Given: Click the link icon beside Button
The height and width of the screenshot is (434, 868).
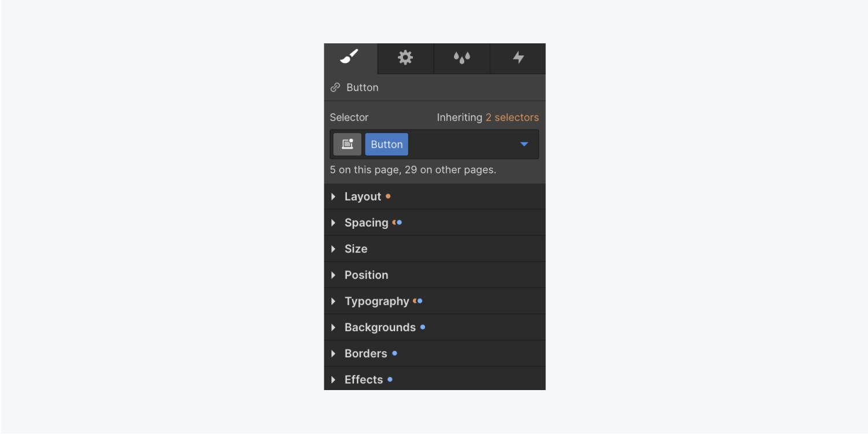Looking at the screenshot, I should (335, 88).
